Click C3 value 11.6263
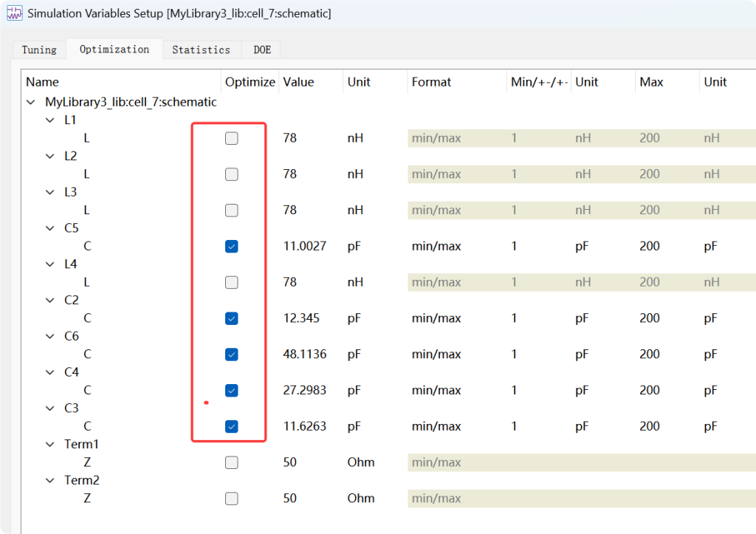 (x=305, y=426)
